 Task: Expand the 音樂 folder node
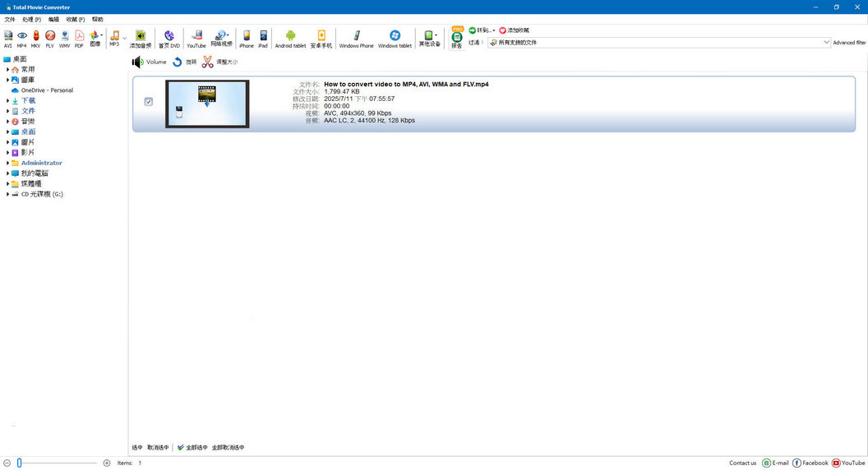pos(7,122)
